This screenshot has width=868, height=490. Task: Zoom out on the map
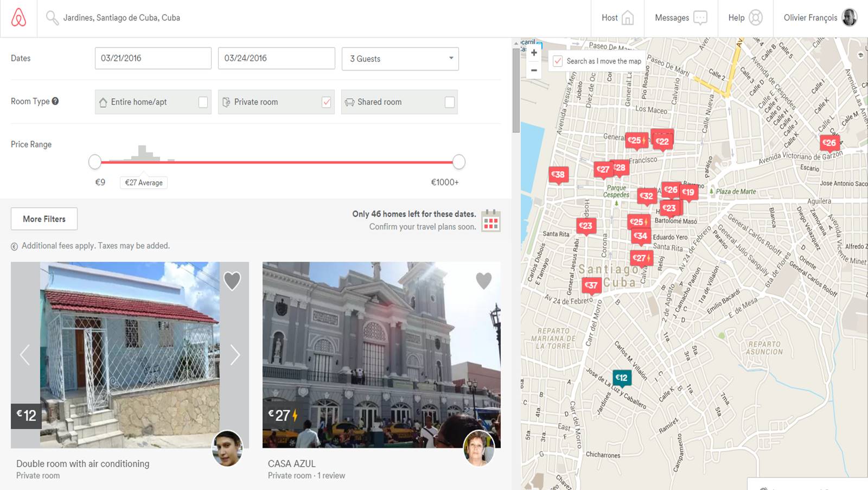534,71
